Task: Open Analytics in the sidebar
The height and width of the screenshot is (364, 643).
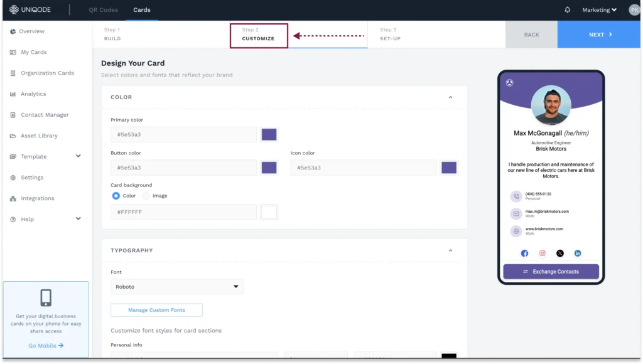Action: tap(33, 94)
